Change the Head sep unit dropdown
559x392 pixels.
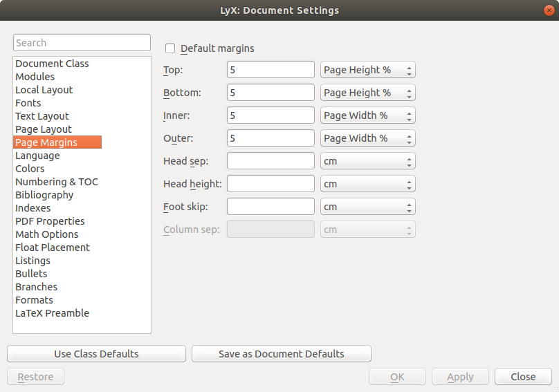coord(367,161)
